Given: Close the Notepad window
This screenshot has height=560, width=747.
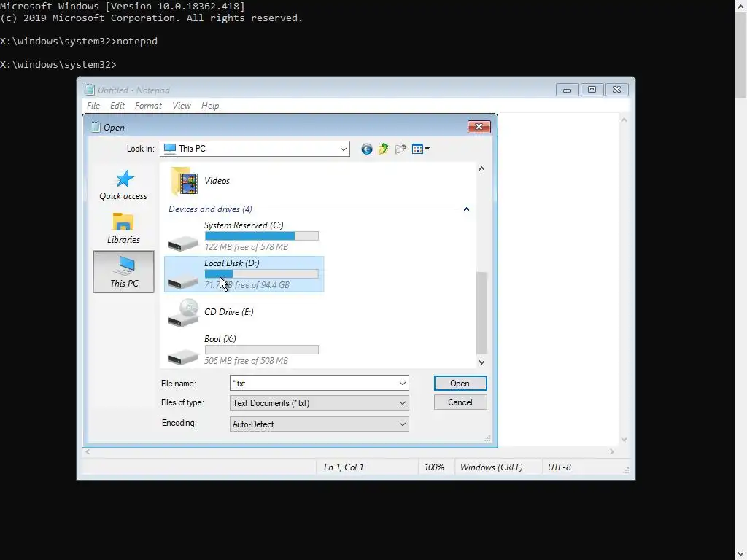Looking at the screenshot, I should pyautogui.click(x=616, y=90).
